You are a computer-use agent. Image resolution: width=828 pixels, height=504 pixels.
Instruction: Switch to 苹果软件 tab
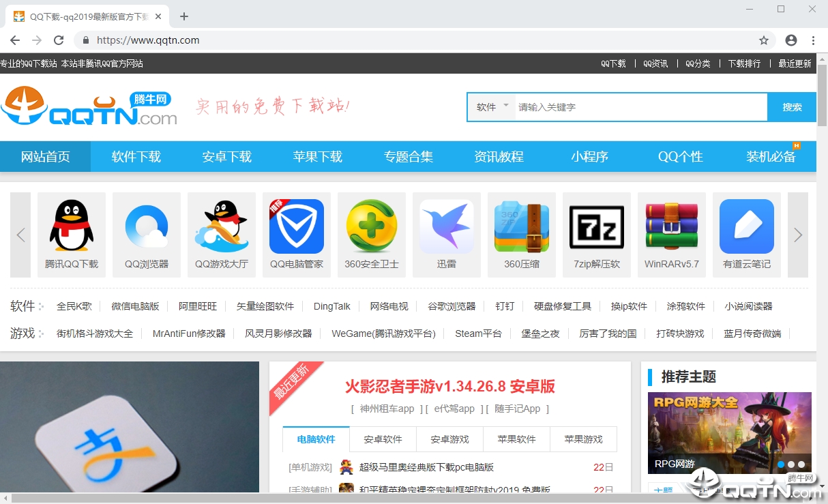pos(517,439)
